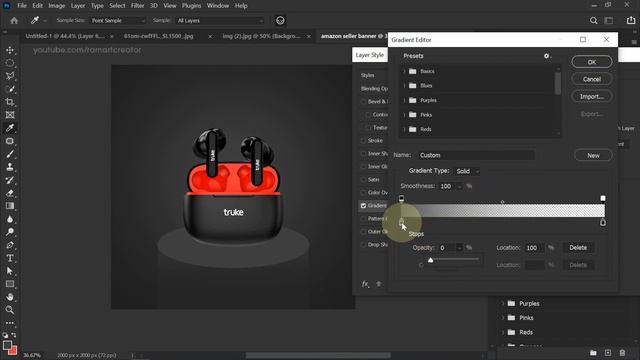Enable the Stroke checkbox in Layer Style
This screenshot has width=640, height=360.
point(363,141)
